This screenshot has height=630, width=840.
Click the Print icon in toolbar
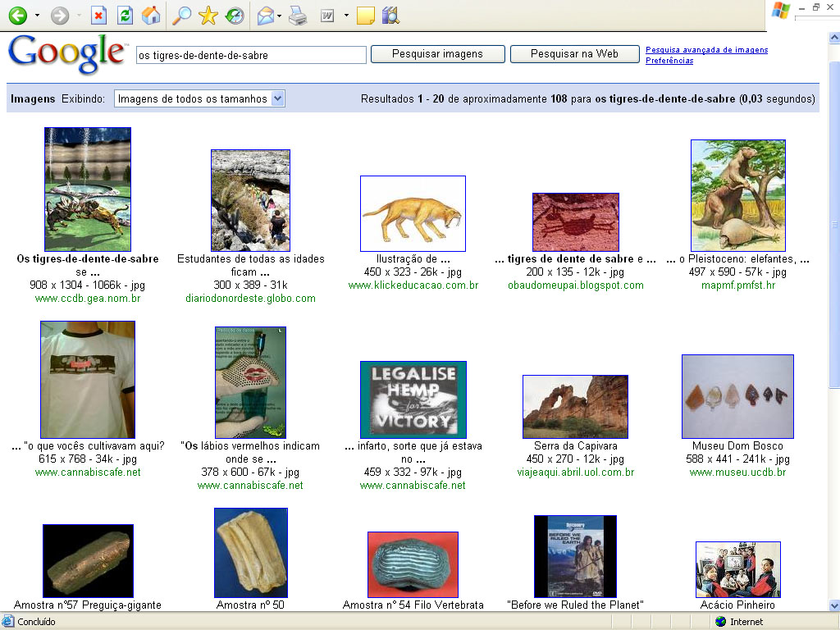point(299,16)
